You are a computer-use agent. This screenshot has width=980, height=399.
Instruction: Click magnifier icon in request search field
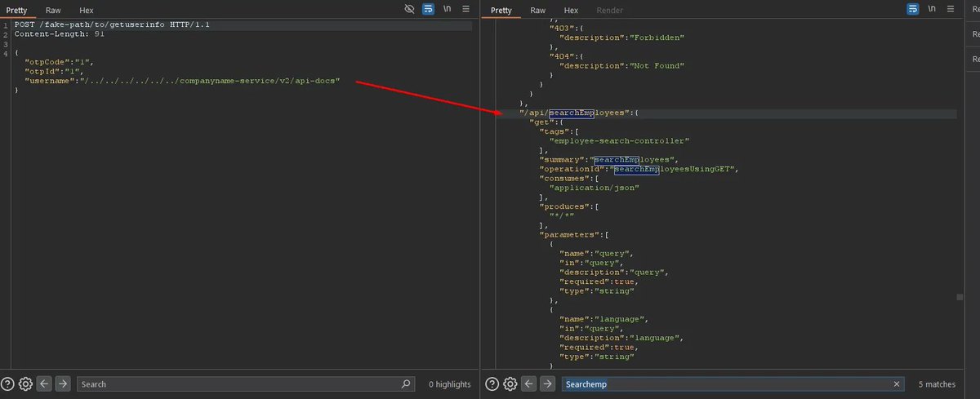406,383
